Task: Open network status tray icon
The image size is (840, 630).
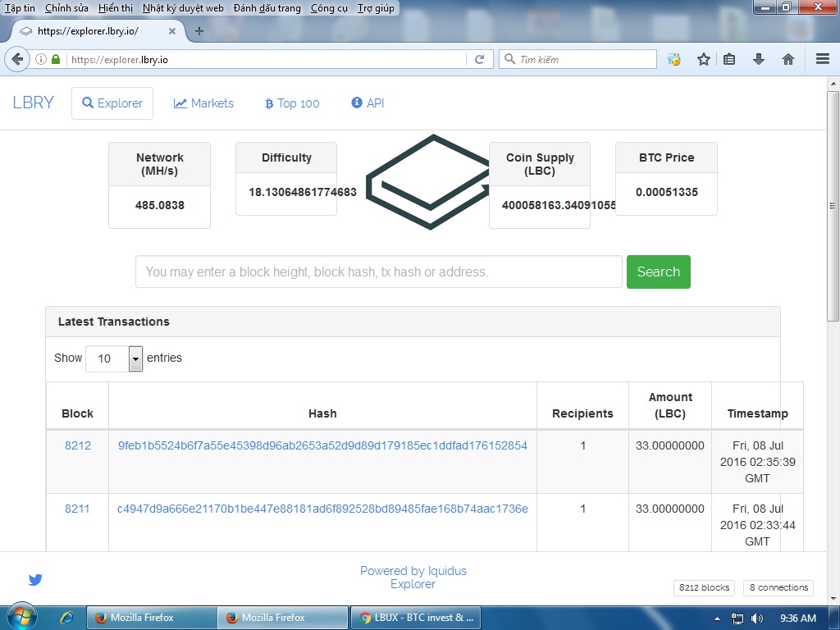Action: [737, 619]
